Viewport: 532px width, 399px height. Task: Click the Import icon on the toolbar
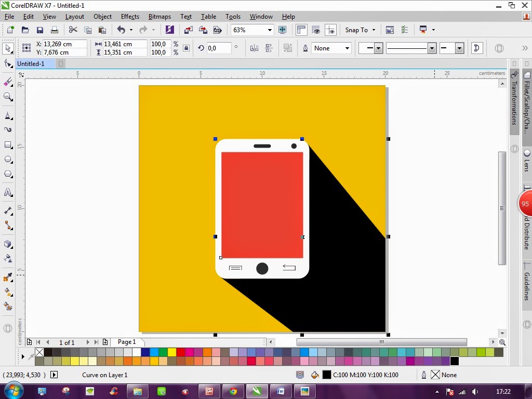189,30
